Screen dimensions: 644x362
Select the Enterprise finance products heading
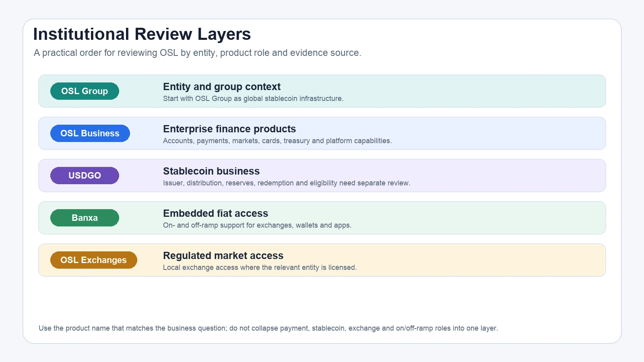point(229,129)
